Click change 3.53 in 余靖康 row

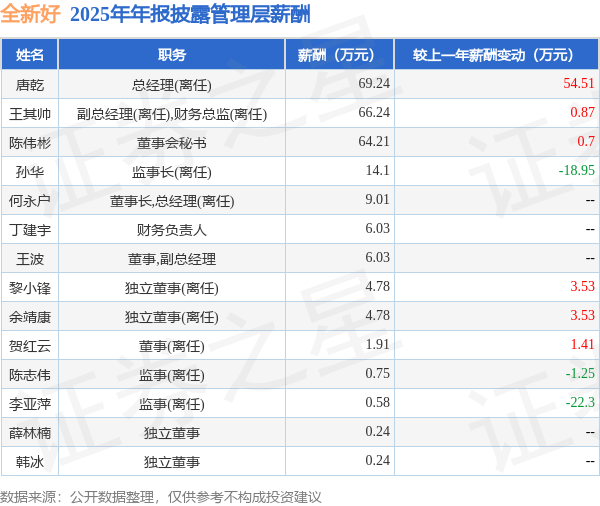582,315
